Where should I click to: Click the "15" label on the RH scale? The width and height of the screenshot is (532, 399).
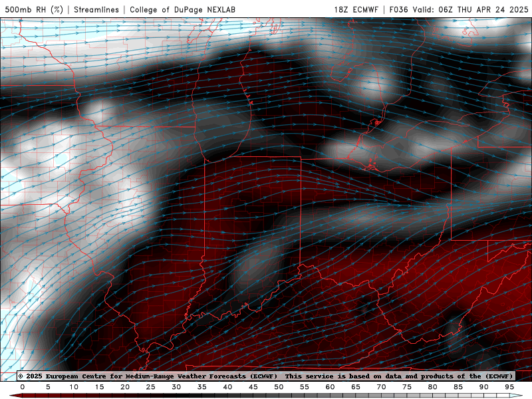(99, 387)
